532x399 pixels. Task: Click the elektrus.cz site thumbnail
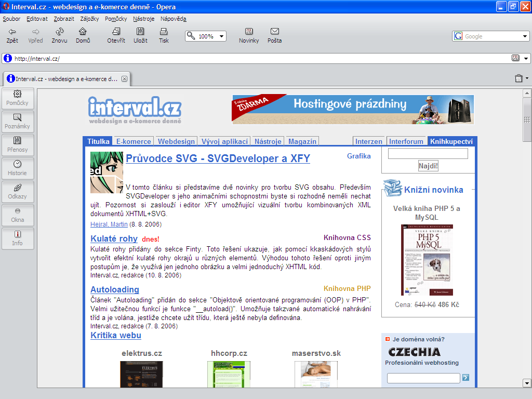tap(141, 374)
